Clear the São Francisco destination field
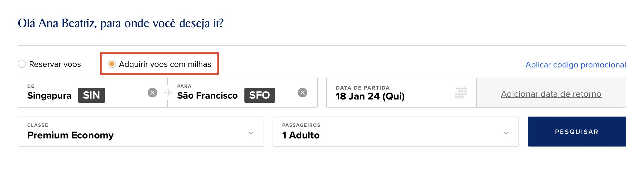Image resolution: width=644 pixels, height=172 pixels. pos(303,93)
